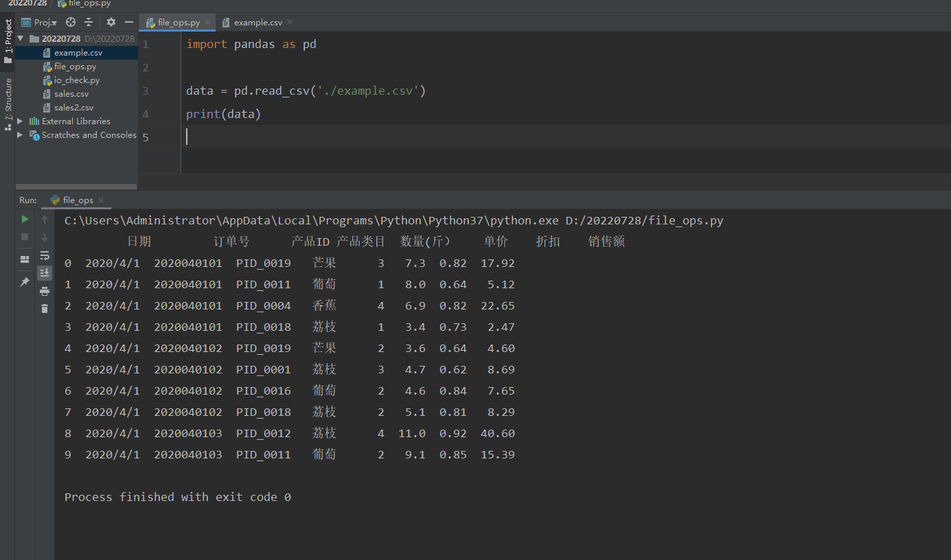Open Project panel settings gear

(111, 22)
